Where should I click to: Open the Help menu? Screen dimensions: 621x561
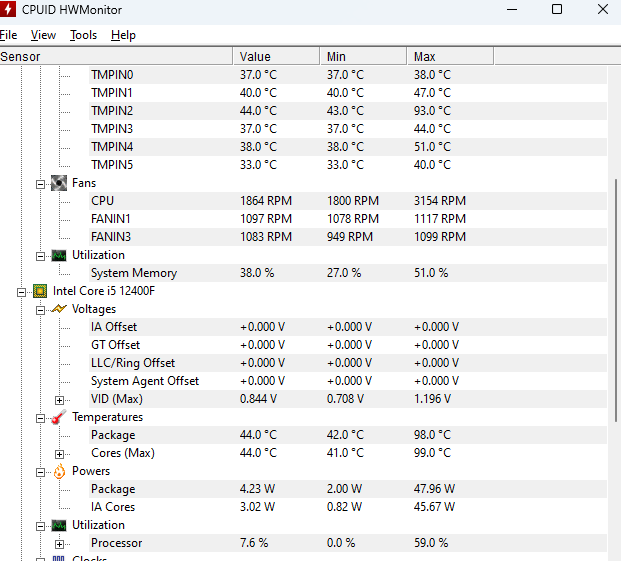pyautogui.click(x=123, y=35)
